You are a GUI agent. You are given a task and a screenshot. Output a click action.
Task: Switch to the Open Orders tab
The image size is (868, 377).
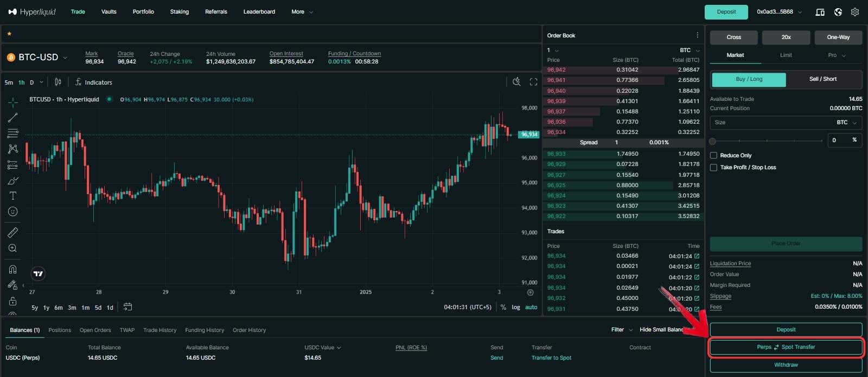tap(95, 330)
